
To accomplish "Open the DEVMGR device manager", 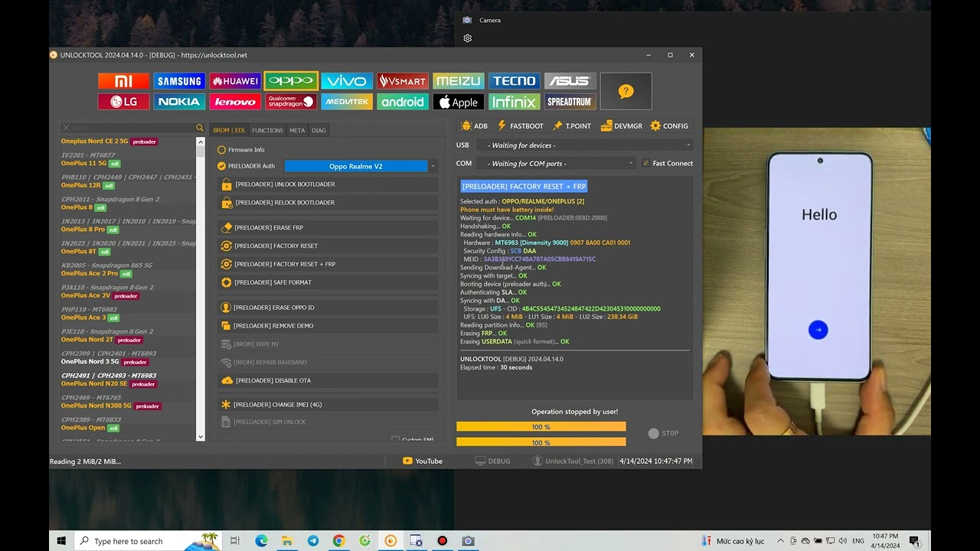I will pos(622,126).
